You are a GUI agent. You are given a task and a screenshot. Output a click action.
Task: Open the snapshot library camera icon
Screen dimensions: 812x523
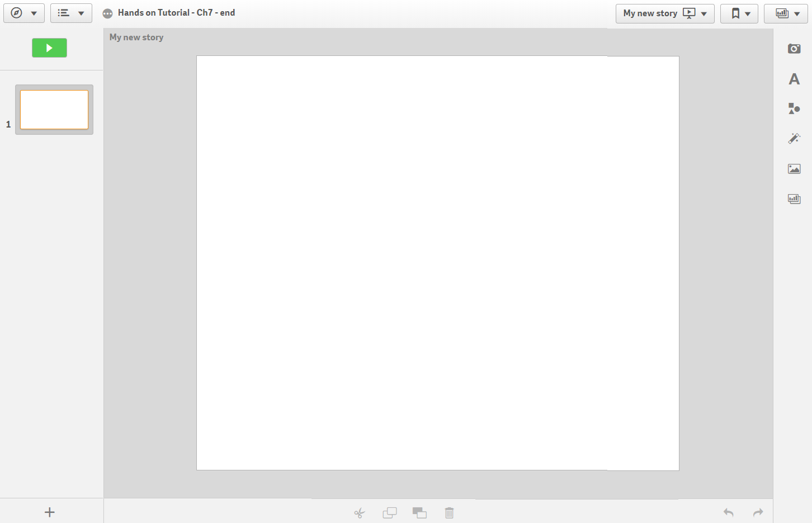[794, 49]
